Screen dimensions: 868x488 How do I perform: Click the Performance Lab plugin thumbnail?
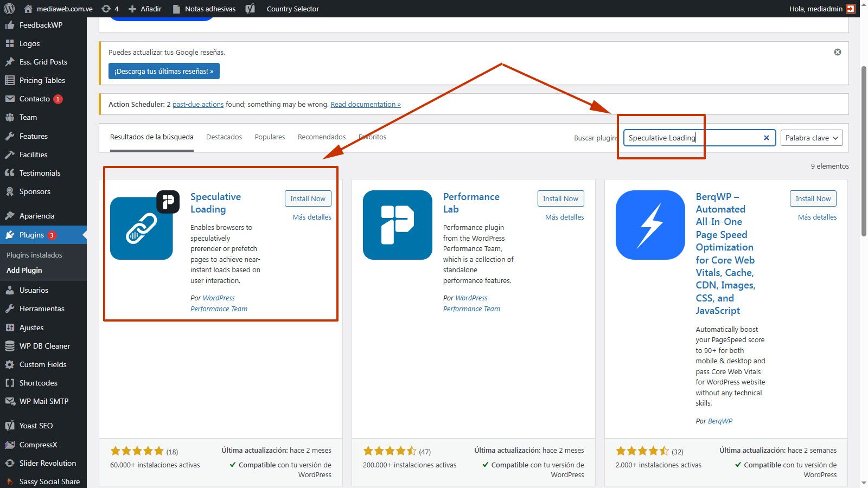click(x=398, y=225)
